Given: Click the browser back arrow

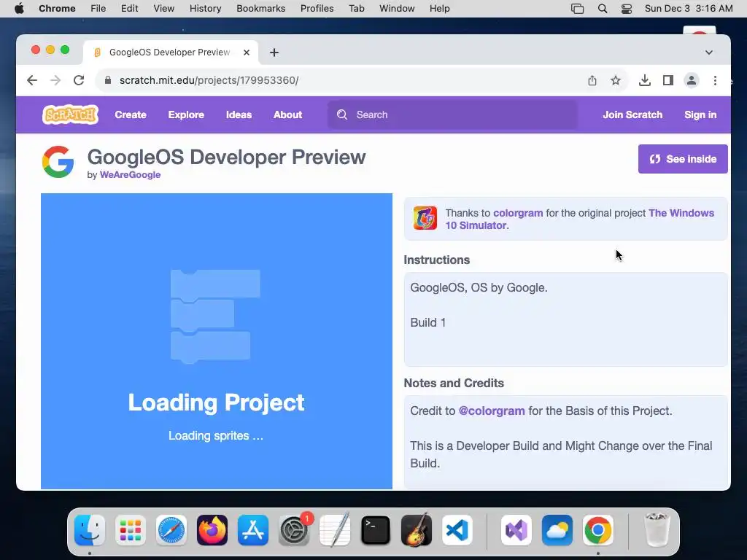Looking at the screenshot, I should [x=32, y=80].
